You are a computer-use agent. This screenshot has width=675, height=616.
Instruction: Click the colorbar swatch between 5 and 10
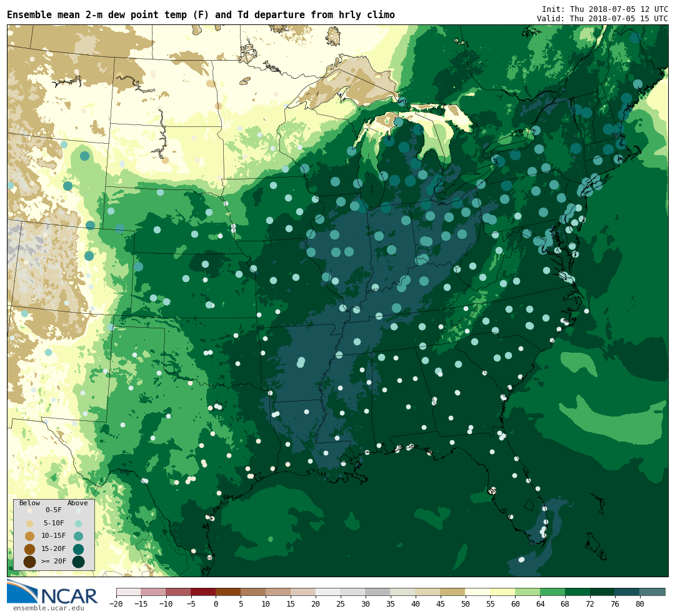(x=254, y=592)
